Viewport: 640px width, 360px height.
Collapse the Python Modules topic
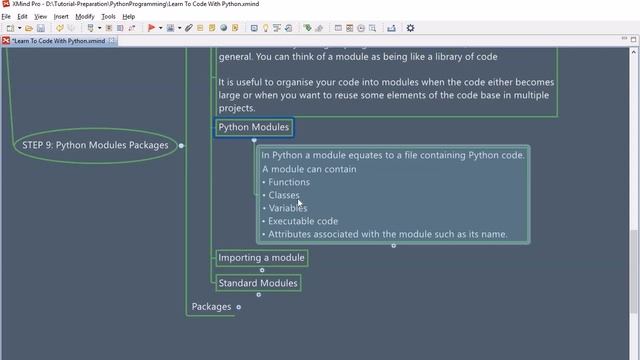[254, 140]
